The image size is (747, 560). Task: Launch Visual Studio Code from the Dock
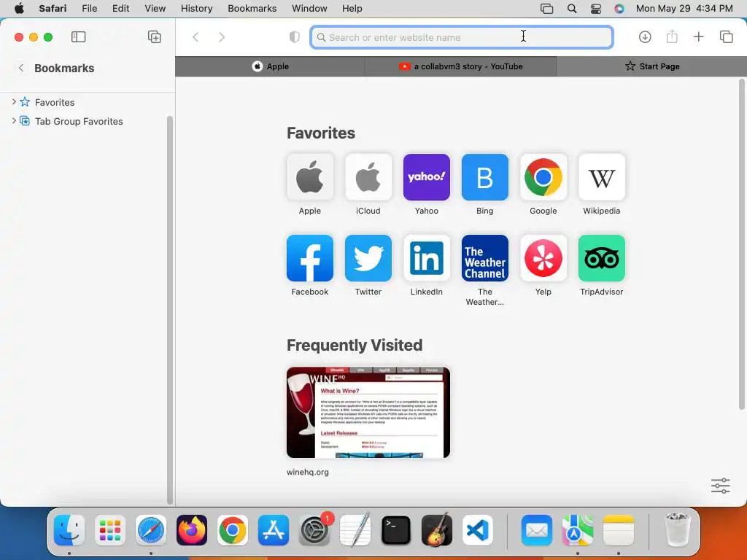point(478,530)
